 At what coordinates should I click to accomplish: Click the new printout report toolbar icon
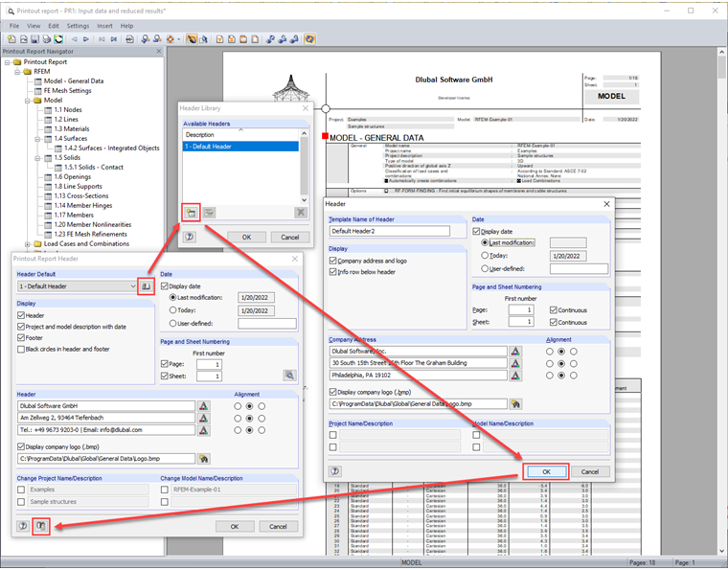click(11, 39)
